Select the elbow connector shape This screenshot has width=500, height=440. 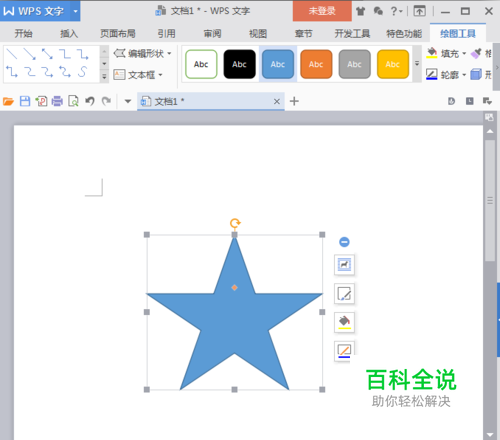pyautogui.click(x=65, y=54)
